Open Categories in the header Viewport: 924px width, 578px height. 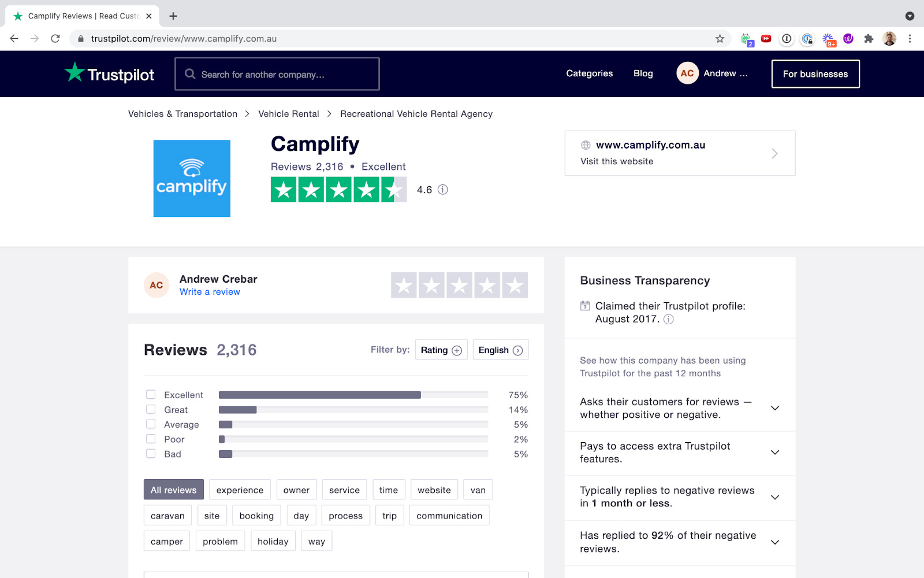click(589, 73)
